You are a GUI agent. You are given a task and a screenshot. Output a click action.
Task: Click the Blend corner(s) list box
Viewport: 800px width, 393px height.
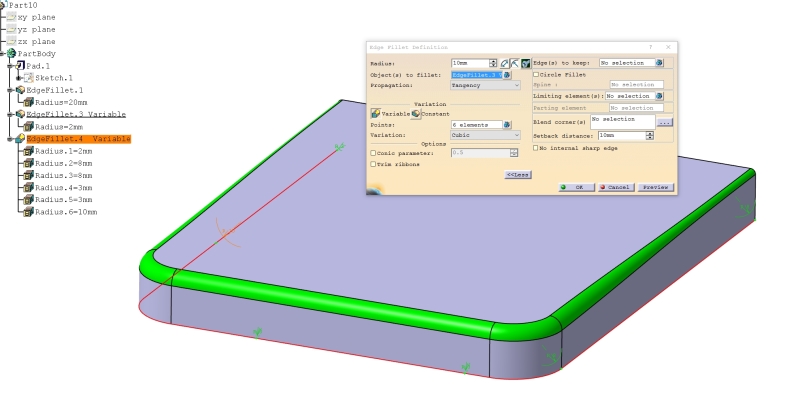pyautogui.click(x=622, y=122)
